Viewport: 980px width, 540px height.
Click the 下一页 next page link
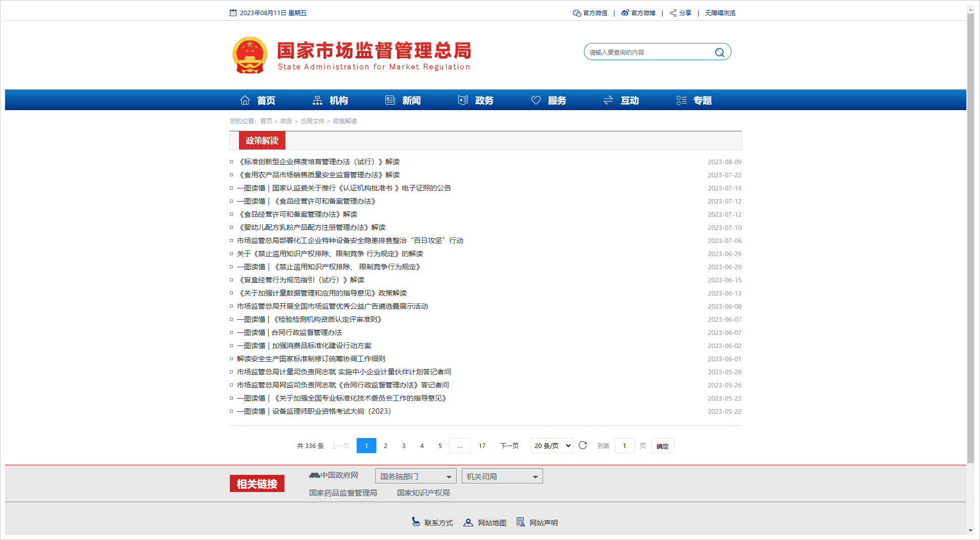[509, 446]
